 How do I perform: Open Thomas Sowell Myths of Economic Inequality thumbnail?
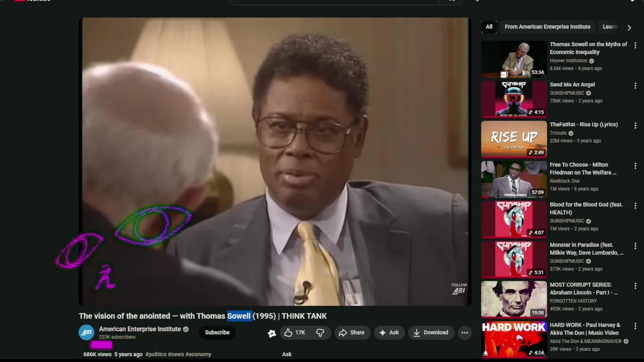[514, 59]
